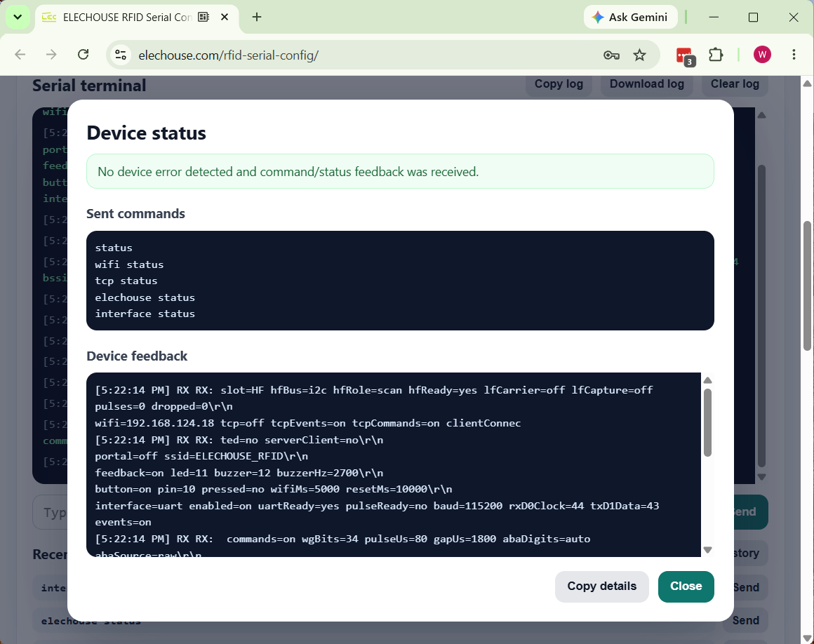
Task: Click the 'button=on pin=10 pressed=no' line
Action: [274, 490]
